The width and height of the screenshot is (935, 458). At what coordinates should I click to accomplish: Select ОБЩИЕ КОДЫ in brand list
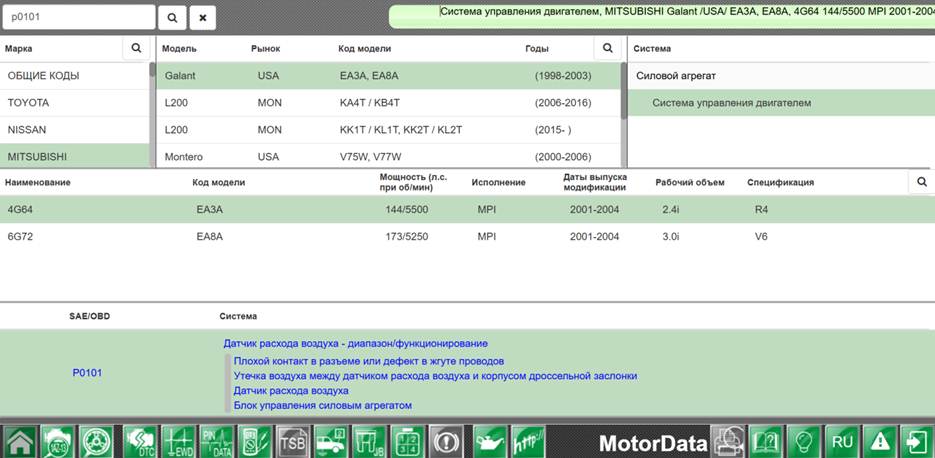tap(75, 76)
